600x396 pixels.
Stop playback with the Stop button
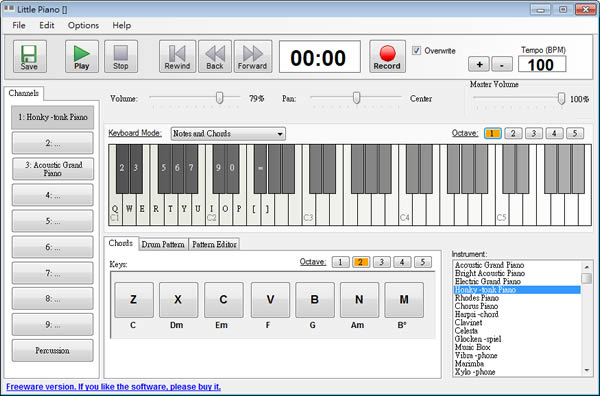[x=121, y=56]
